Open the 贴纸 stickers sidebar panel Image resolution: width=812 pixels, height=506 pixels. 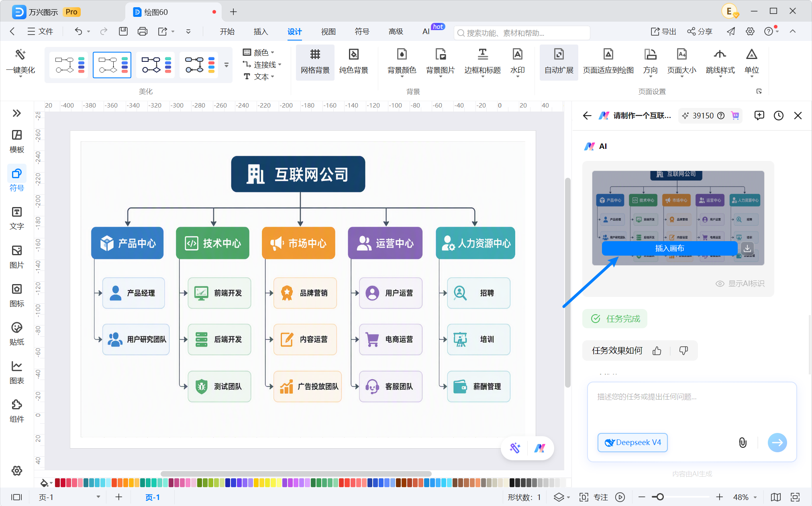[x=17, y=334]
